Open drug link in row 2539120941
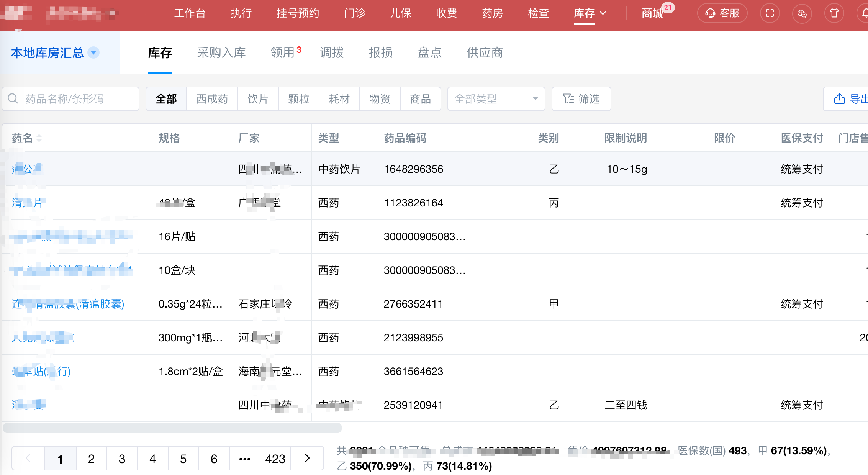Screen dimensions: 868x475 (28, 405)
